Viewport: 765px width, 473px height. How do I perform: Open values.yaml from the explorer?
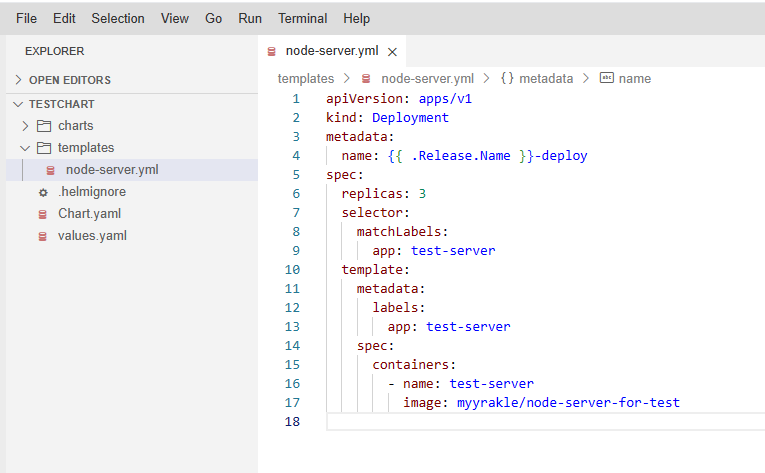pyautogui.click(x=92, y=236)
